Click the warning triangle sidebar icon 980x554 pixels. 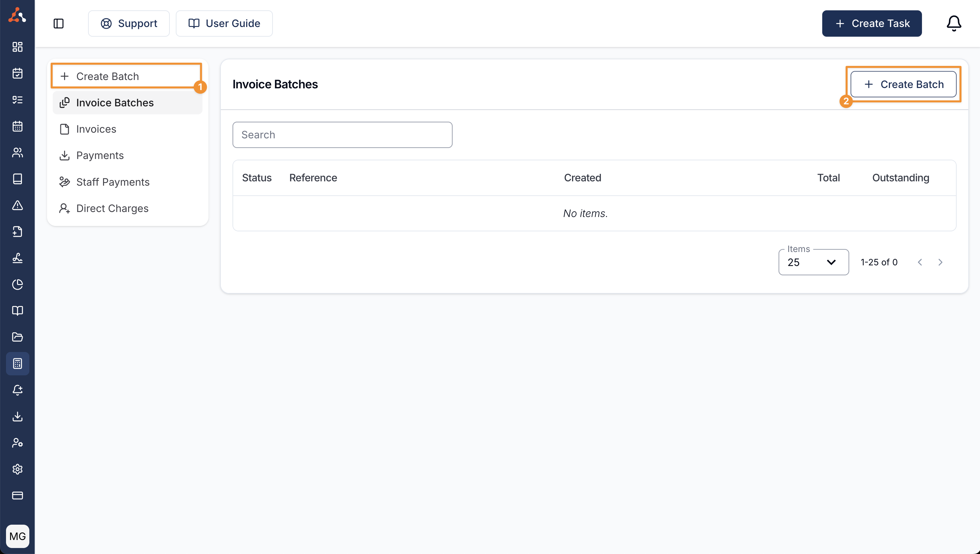pos(18,205)
